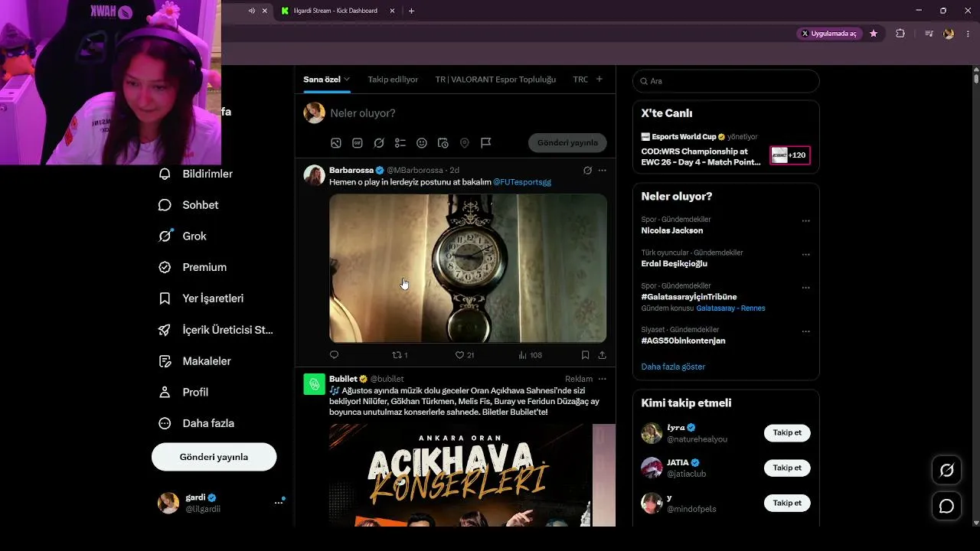The width and height of the screenshot is (980, 551).
Task: Bookmark this page with the star
Action: pyautogui.click(x=874, y=34)
